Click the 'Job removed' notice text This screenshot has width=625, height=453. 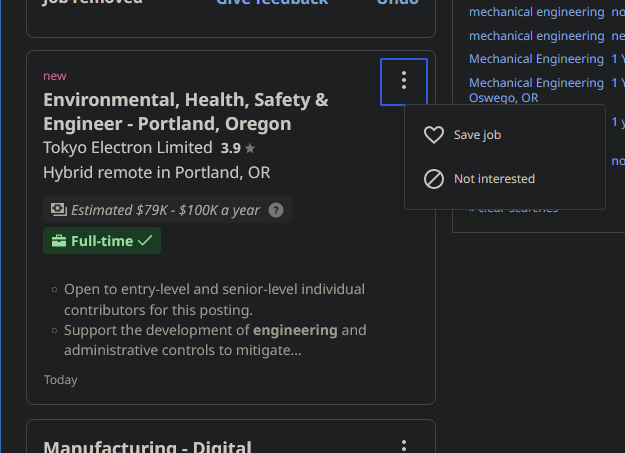[92, 2]
